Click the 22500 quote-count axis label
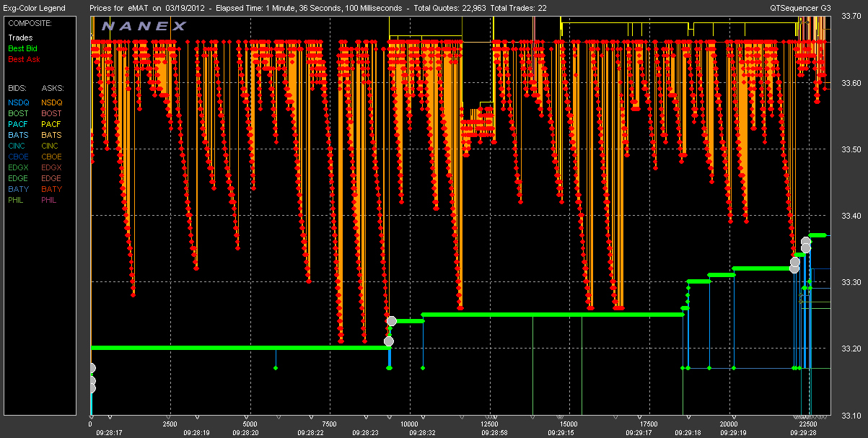 809,424
